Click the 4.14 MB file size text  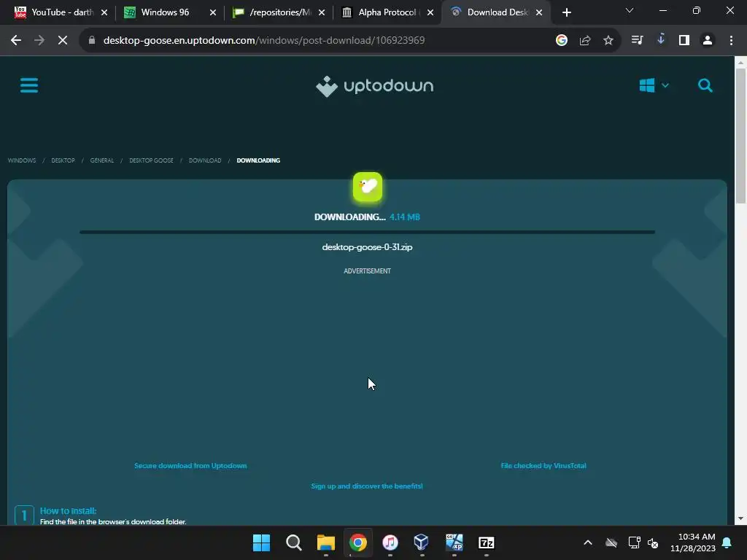[404, 217]
